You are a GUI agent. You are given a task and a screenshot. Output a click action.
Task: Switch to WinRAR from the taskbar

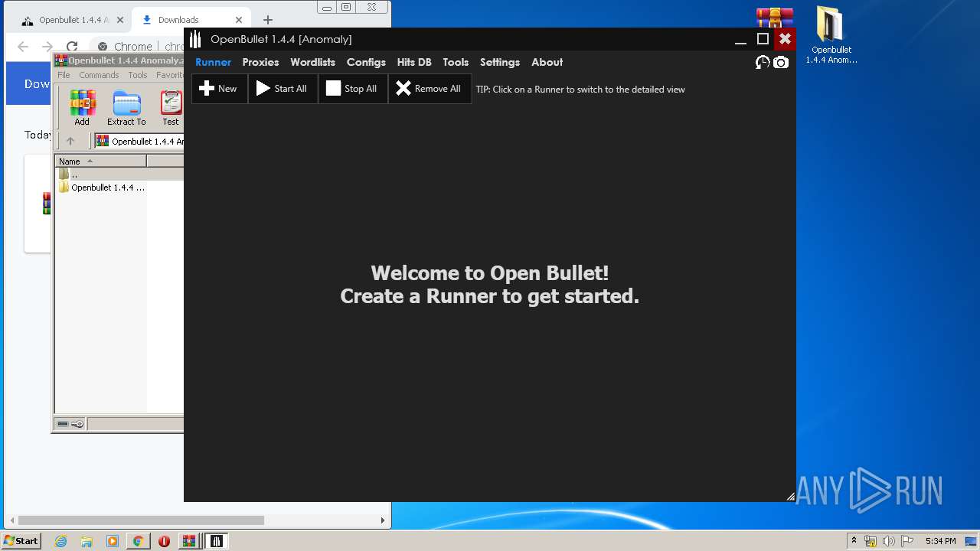click(x=188, y=541)
